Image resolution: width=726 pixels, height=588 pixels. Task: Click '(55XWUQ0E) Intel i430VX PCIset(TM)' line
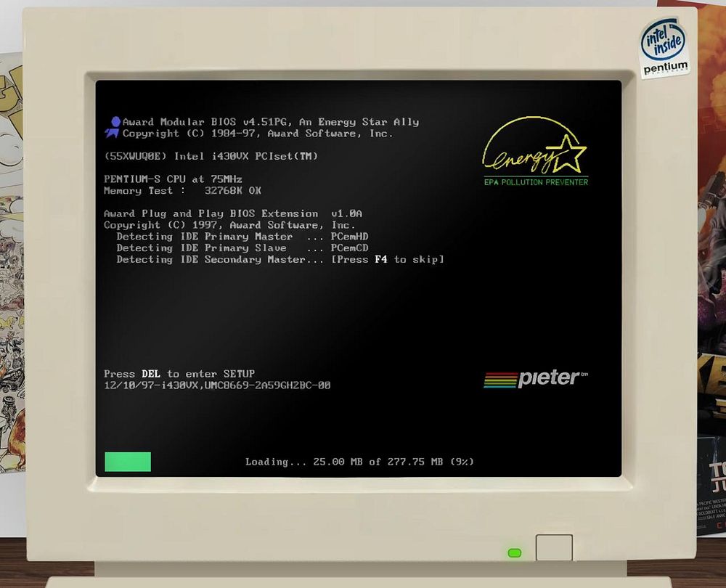pos(211,156)
